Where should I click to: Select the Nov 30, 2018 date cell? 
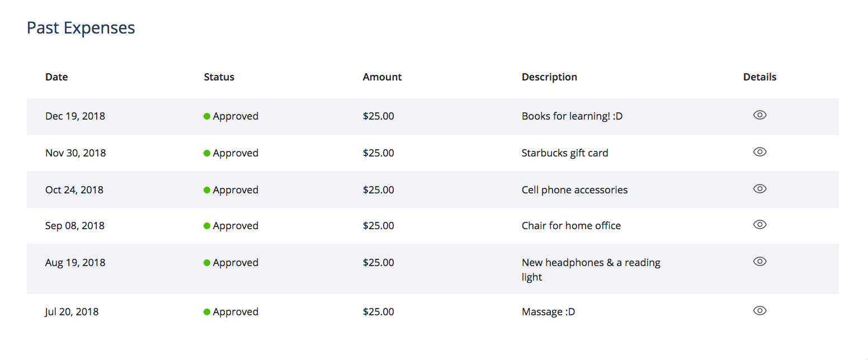click(76, 153)
